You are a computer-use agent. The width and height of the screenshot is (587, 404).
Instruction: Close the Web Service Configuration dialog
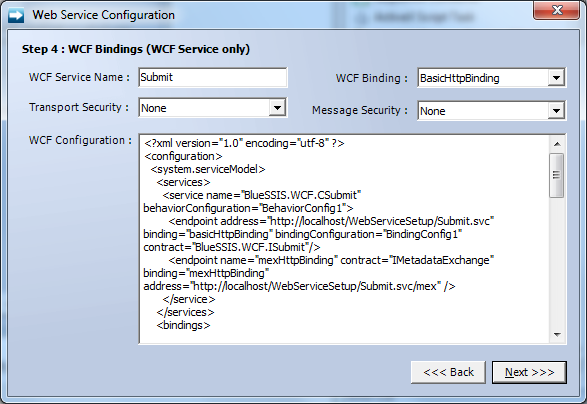click(557, 10)
